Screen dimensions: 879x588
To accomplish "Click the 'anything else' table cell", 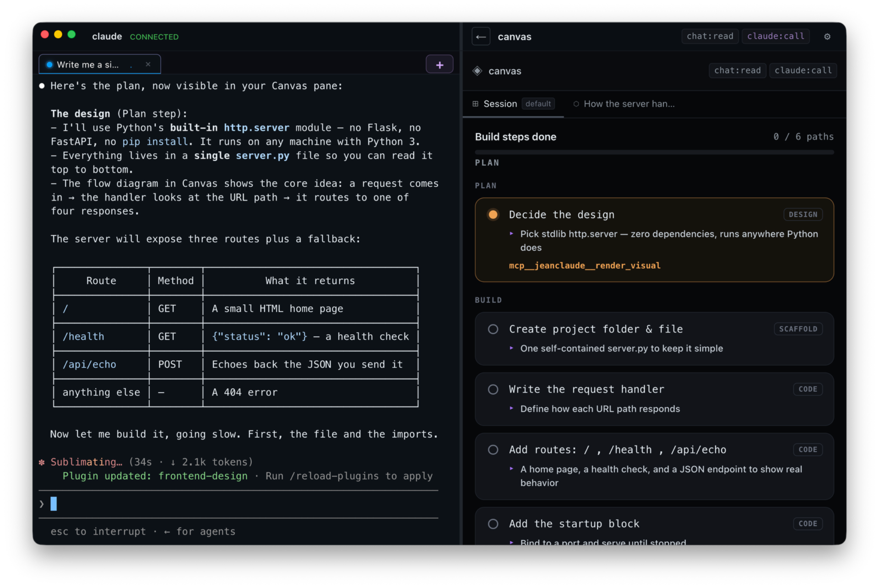I will (x=101, y=393).
